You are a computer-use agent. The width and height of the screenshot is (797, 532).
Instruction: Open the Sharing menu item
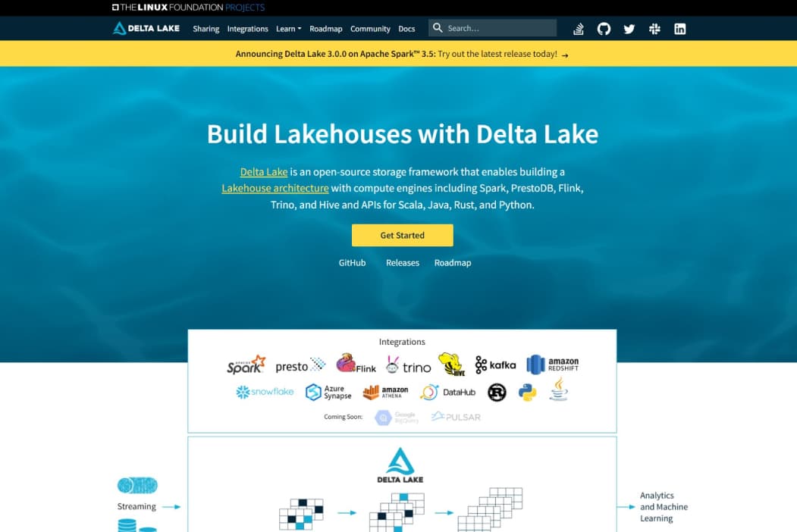click(x=206, y=29)
